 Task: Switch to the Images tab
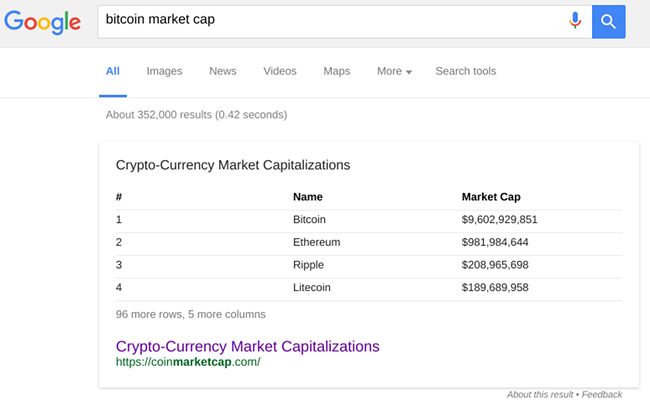pos(164,71)
